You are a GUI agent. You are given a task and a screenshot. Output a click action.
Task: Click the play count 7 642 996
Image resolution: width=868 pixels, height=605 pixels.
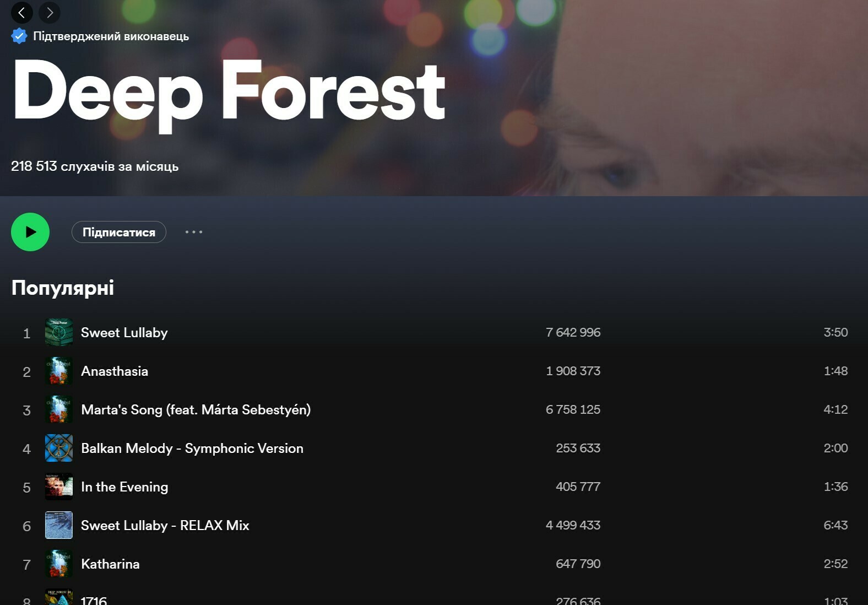click(x=573, y=332)
